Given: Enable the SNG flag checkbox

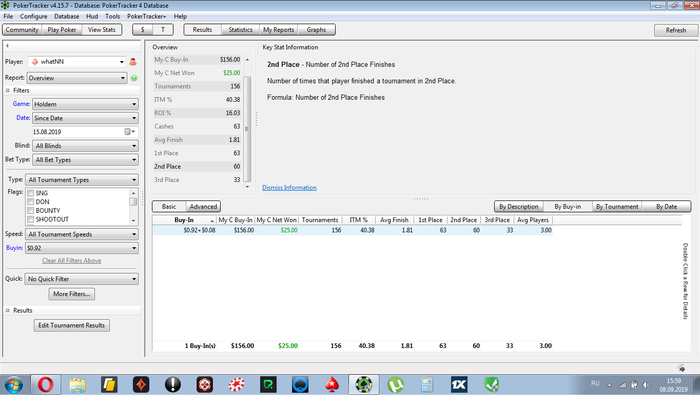Looking at the screenshot, I should [x=31, y=193].
